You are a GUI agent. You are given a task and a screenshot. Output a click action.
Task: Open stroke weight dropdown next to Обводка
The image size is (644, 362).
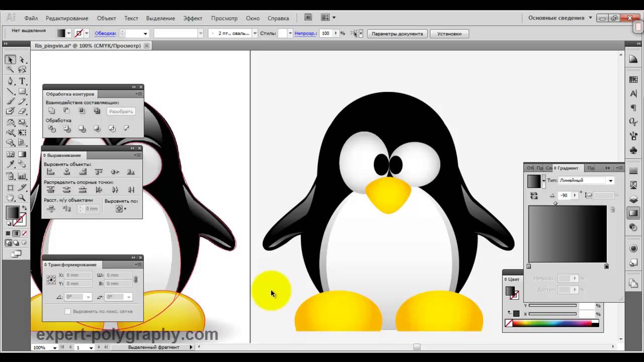(x=145, y=33)
